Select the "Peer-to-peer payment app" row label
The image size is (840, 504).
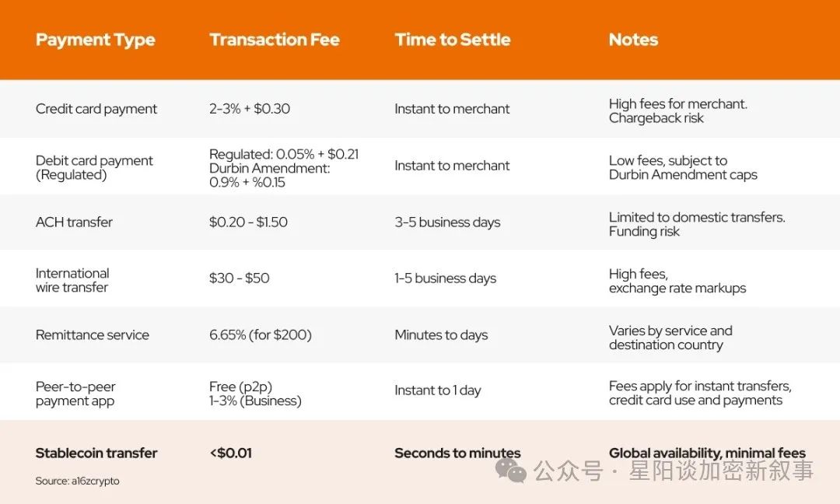click(x=75, y=394)
